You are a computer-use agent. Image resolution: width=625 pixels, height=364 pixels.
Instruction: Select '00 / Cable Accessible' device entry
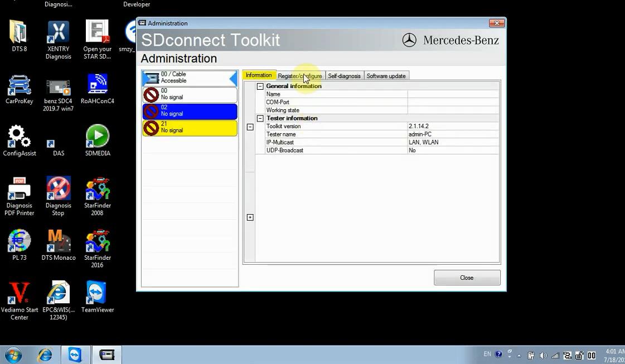(190, 77)
